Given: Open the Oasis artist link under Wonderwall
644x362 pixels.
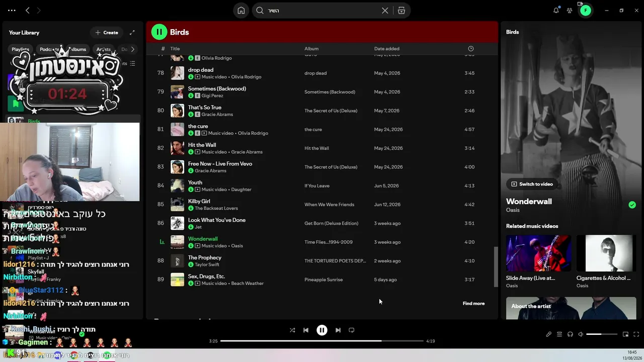Looking at the screenshot, I should coord(513,210).
